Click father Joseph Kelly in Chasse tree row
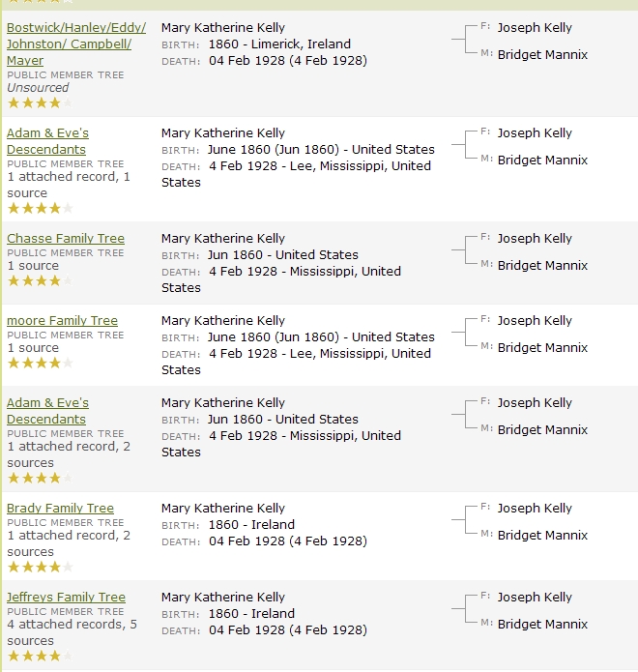 pyautogui.click(x=535, y=239)
